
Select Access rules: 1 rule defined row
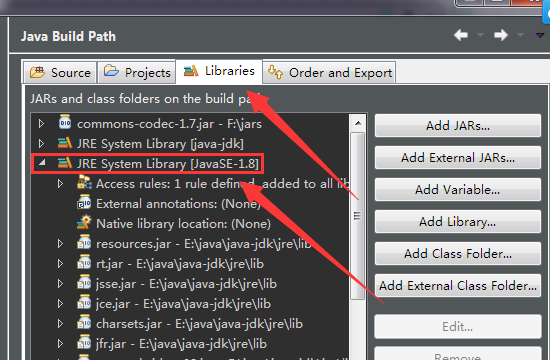pos(222,184)
